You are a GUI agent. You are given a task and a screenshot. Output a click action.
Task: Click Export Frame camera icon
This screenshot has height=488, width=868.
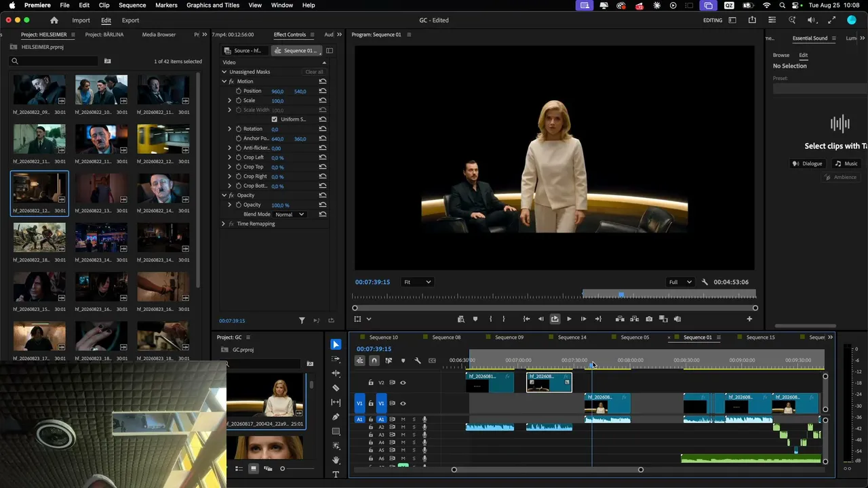[x=649, y=319]
